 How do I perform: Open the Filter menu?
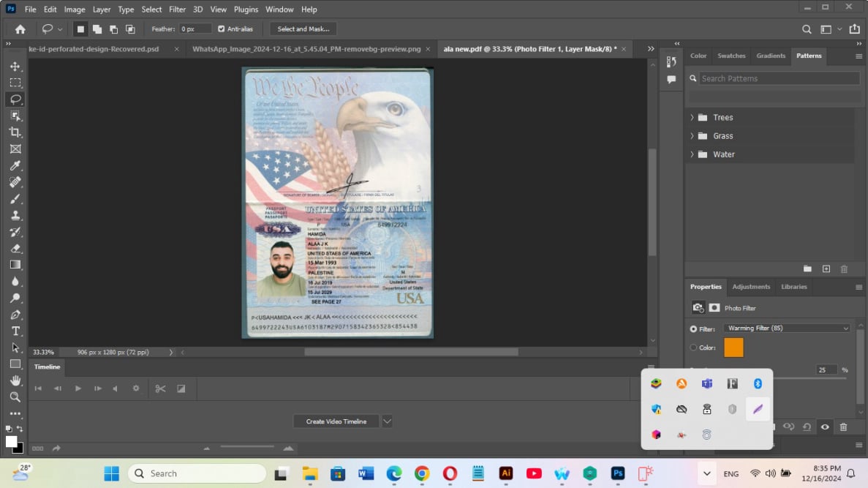pyautogui.click(x=177, y=10)
